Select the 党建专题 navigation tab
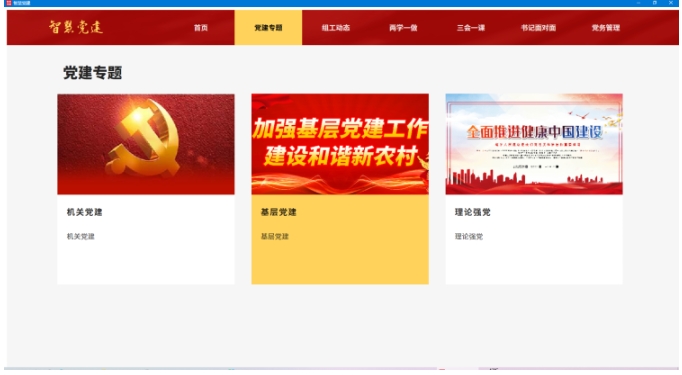The image size is (682, 375). click(x=268, y=28)
